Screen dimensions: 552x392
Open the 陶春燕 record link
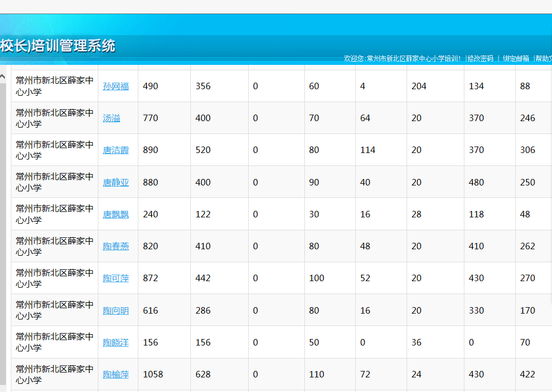116,246
